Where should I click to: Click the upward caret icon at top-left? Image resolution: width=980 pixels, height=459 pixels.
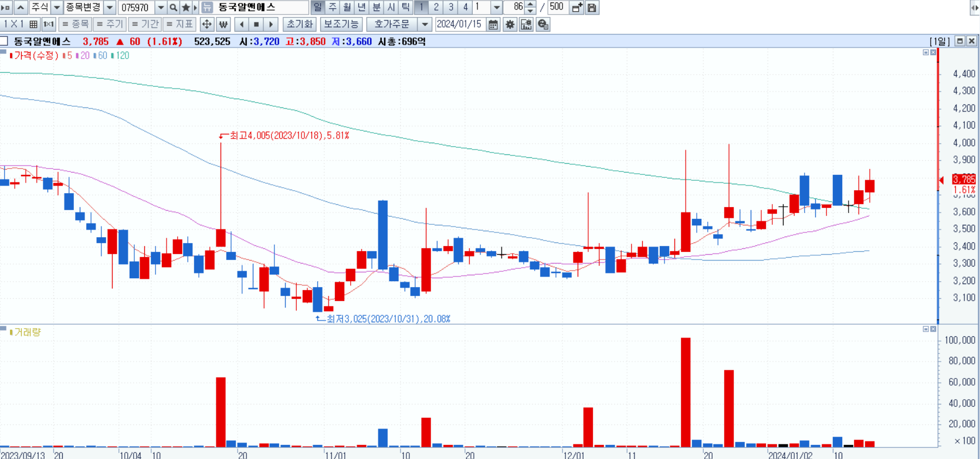[x=21, y=8]
